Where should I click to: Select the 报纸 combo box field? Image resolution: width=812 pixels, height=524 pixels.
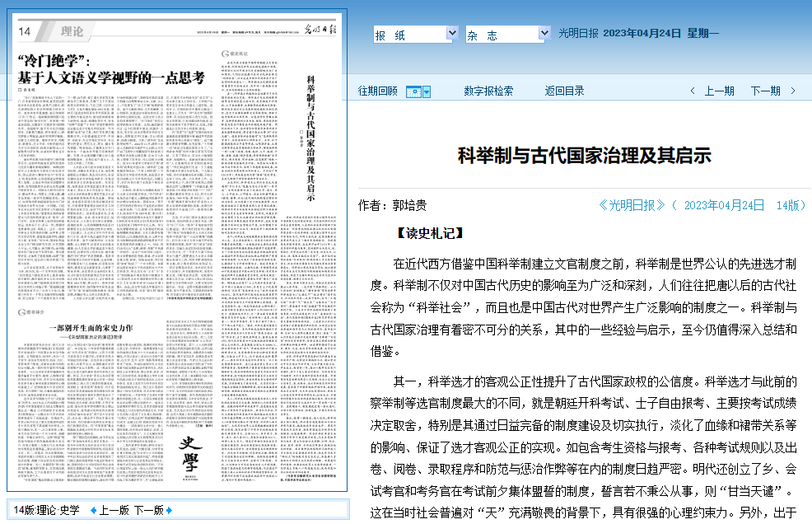[x=415, y=35]
